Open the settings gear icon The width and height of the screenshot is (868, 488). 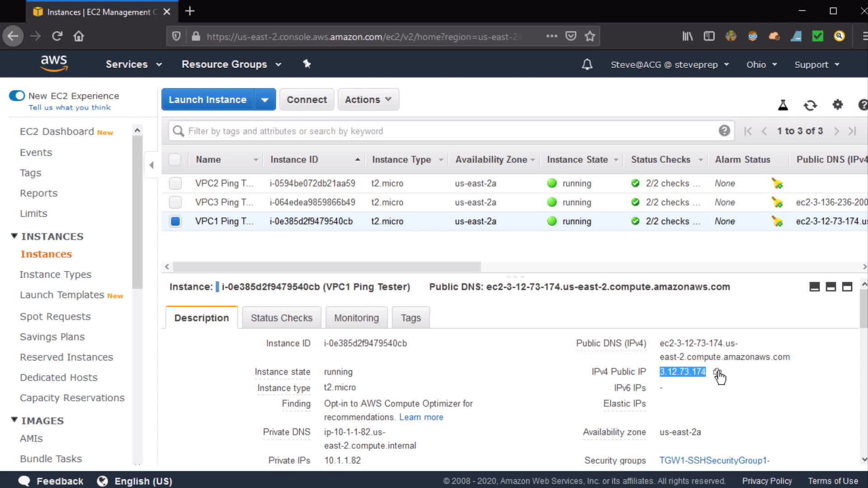pyautogui.click(x=837, y=105)
